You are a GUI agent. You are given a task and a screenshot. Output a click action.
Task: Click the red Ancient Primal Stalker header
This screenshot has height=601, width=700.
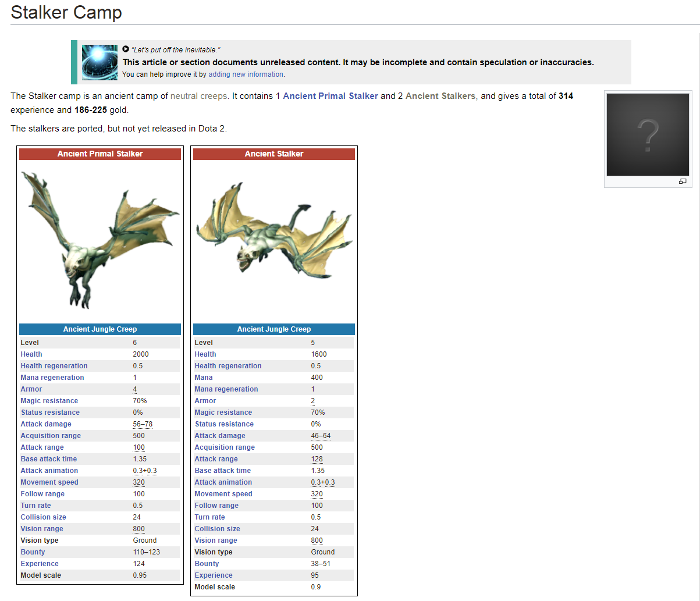100,154
